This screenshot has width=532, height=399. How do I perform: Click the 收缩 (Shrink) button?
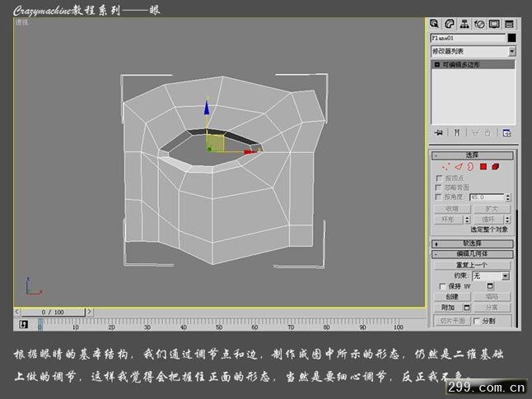[x=452, y=209]
